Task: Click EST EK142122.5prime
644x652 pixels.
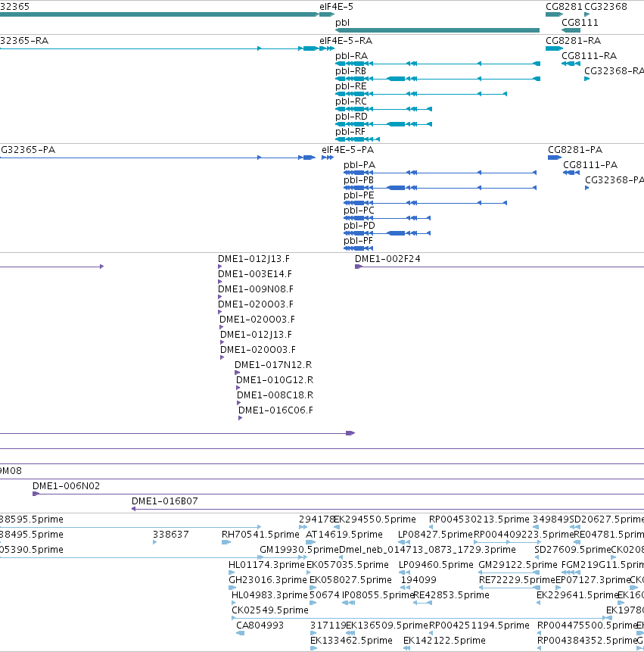Action: click(x=444, y=641)
